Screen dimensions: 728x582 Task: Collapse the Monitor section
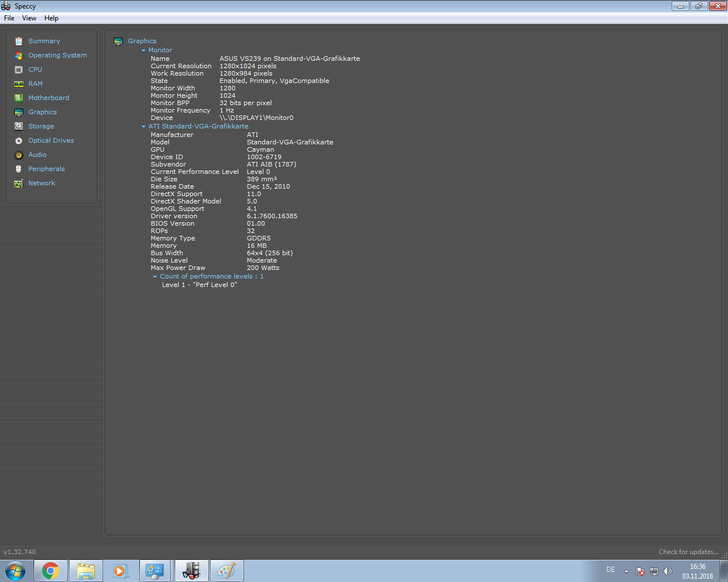coord(144,51)
